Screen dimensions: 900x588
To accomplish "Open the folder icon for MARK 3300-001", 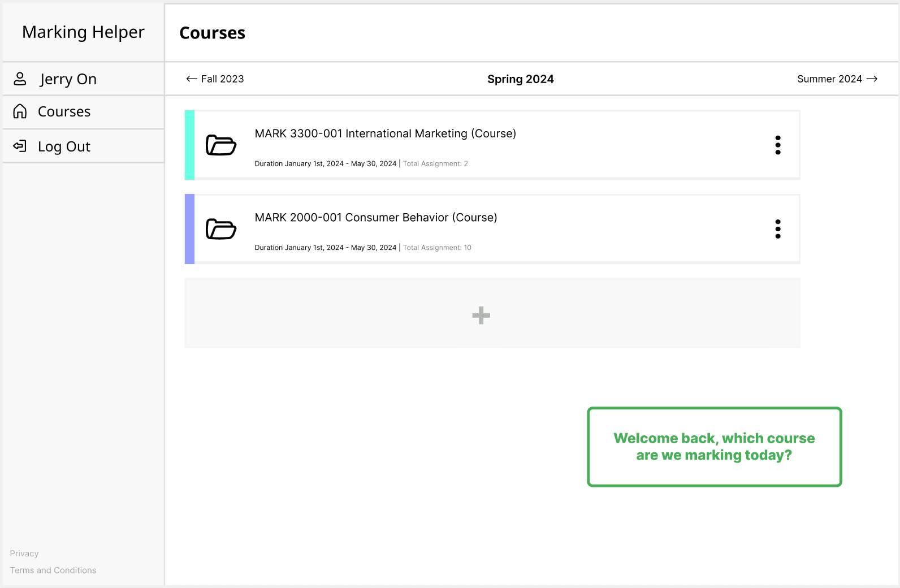I will point(220,145).
